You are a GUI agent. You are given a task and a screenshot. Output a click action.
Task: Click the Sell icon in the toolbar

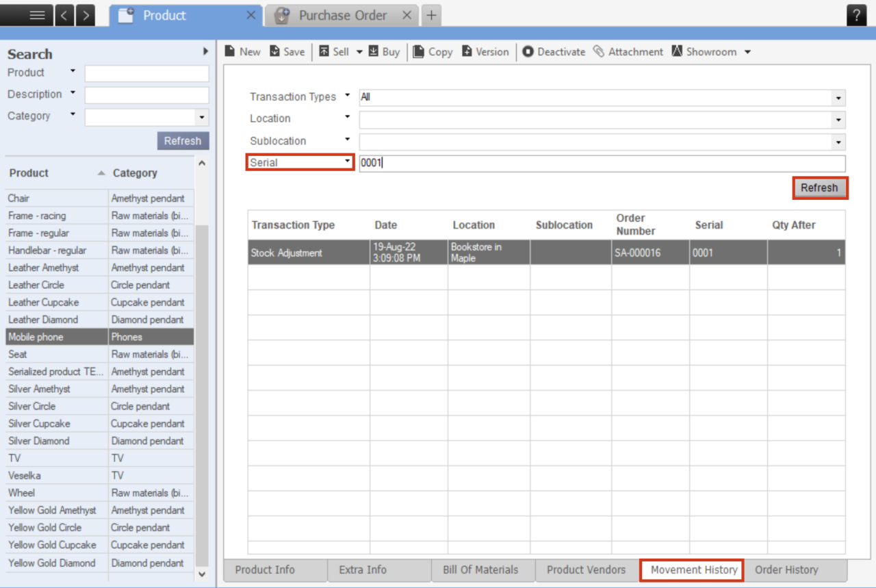pos(335,51)
